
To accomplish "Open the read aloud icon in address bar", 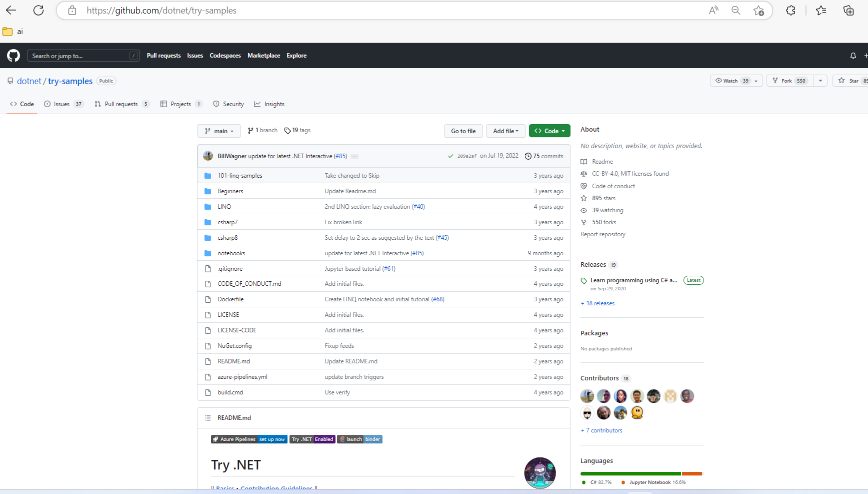I will click(x=713, y=10).
